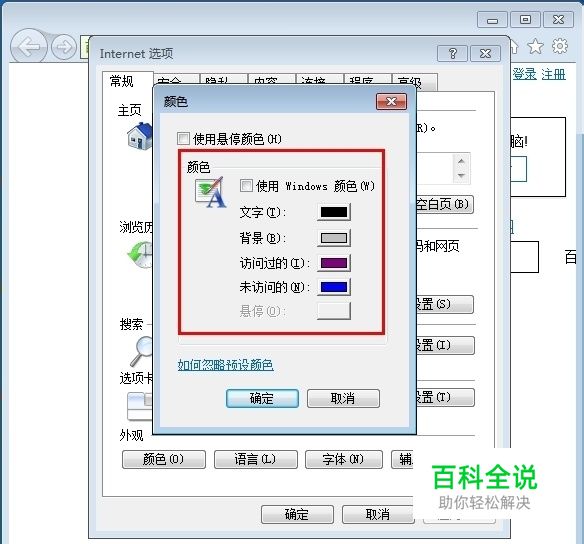
Task: Open the 如何忽略预设颜色 help link
Action: [x=225, y=365]
